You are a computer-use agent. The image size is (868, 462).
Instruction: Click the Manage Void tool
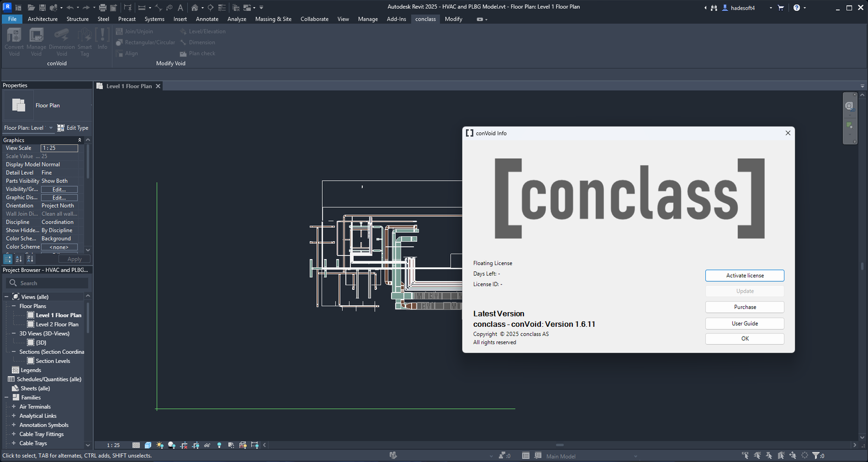point(36,42)
